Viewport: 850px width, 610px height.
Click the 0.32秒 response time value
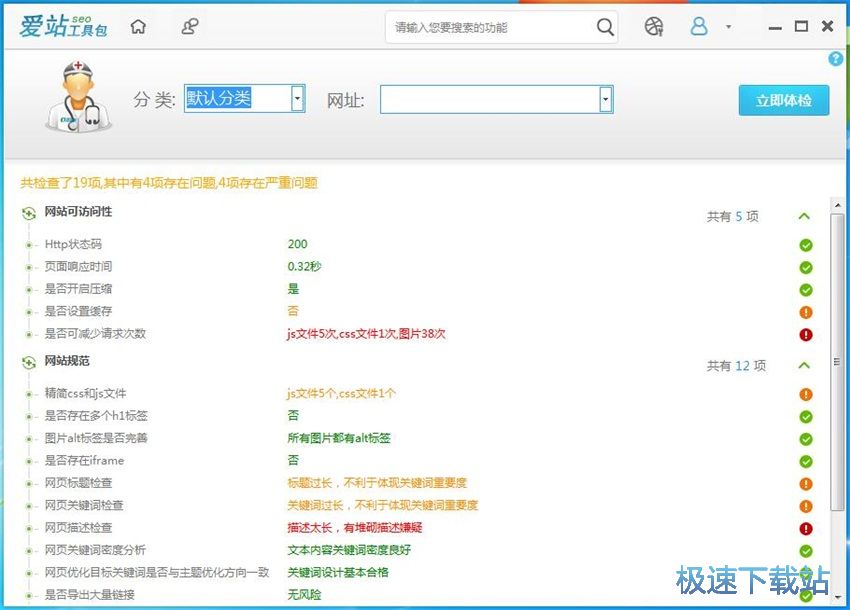(305, 267)
